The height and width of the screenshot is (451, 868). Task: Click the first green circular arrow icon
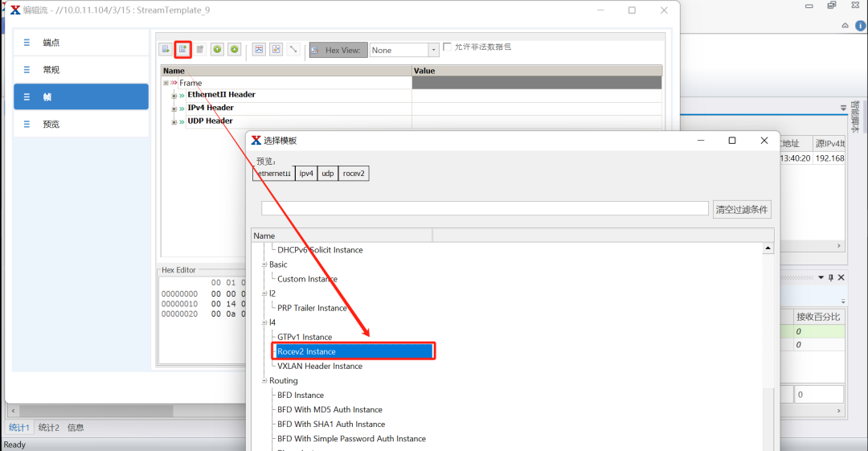click(217, 50)
